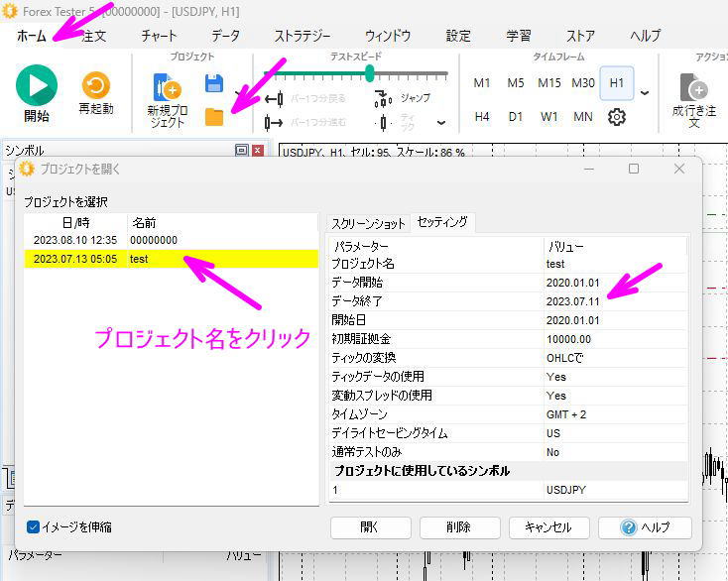728x581 pixels.
Task: Click data start value 2020.01.01
Action: [573, 283]
